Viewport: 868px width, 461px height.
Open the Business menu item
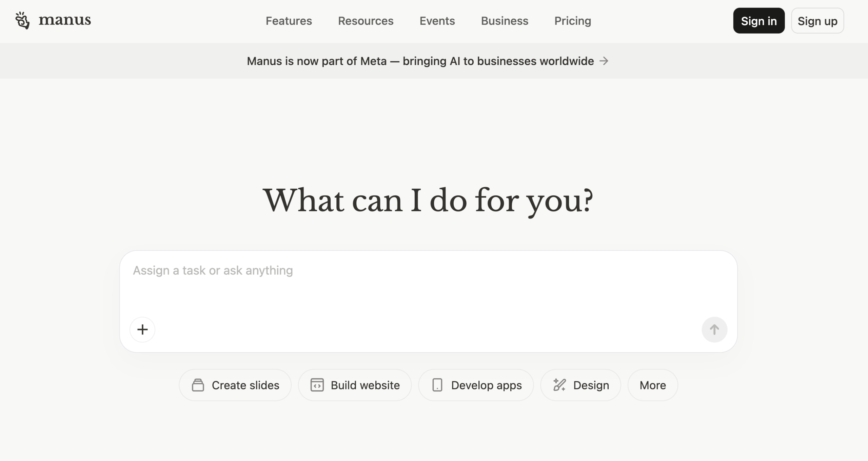tap(505, 21)
